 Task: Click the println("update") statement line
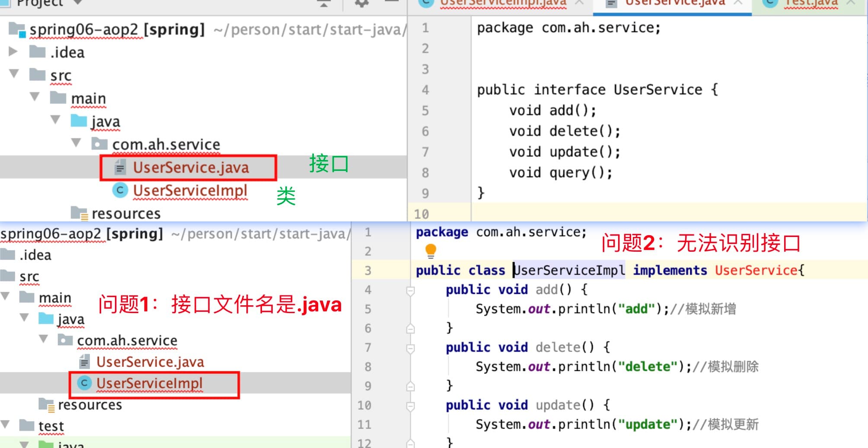(617, 425)
